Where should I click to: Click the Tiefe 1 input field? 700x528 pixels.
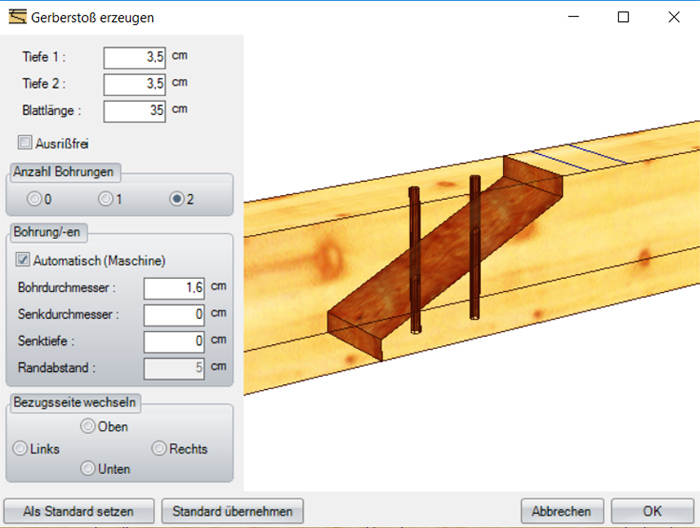[x=135, y=58]
